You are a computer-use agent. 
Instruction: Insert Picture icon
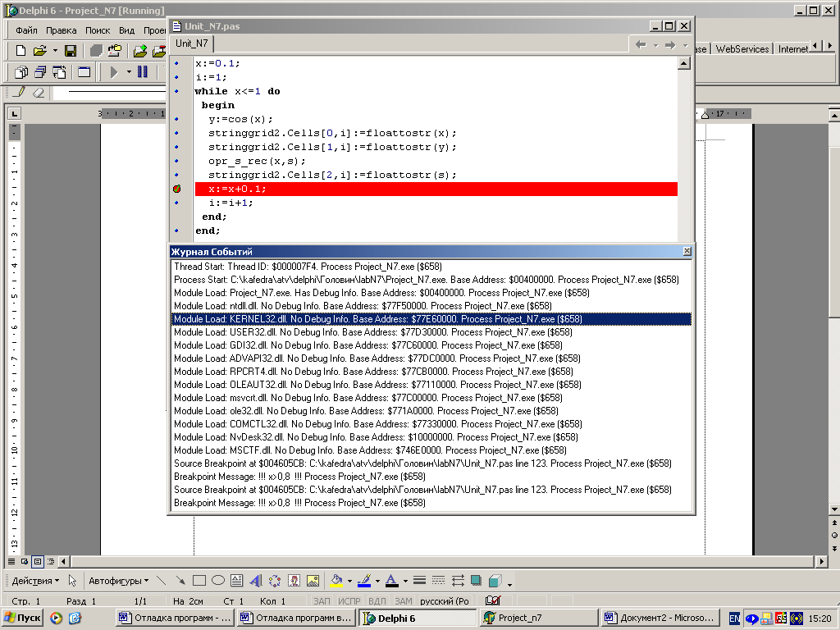coord(313,581)
